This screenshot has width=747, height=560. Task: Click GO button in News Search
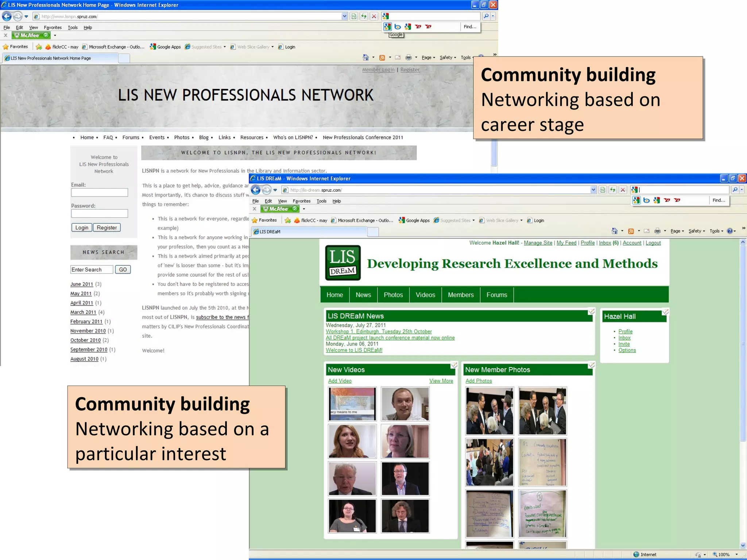point(123,269)
